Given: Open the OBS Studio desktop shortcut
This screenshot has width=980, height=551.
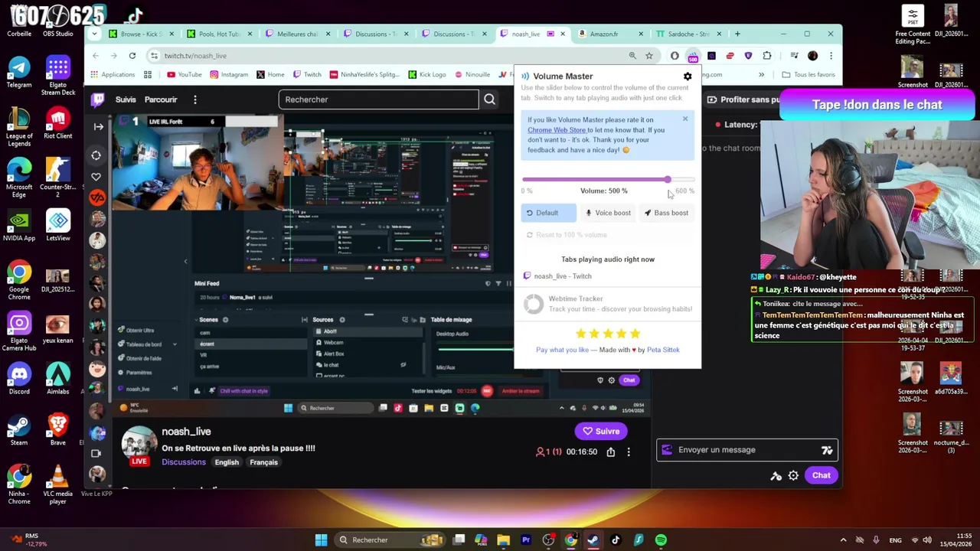Looking at the screenshot, I should pyautogui.click(x=58, y=22).
